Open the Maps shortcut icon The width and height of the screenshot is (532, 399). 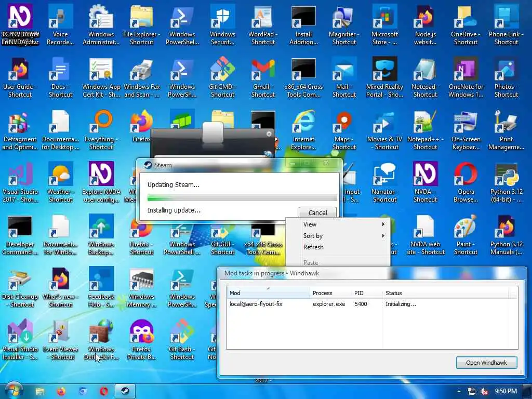pos(344,129)
